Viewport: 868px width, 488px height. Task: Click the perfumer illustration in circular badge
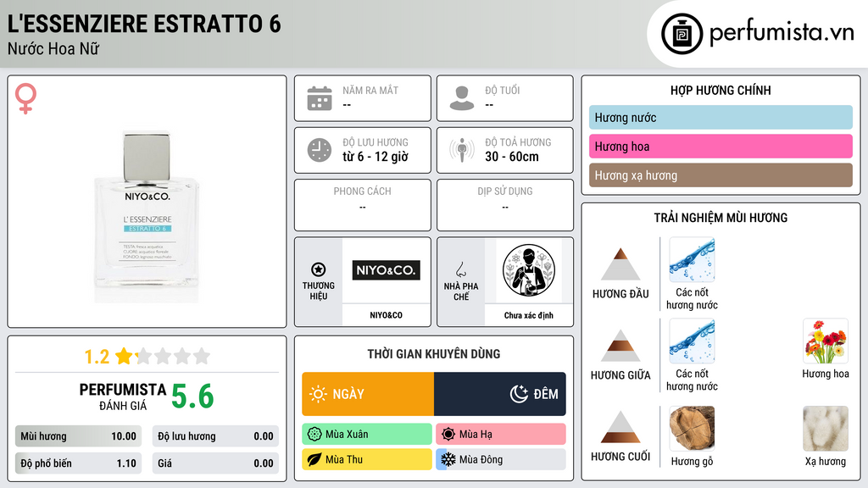529,270
